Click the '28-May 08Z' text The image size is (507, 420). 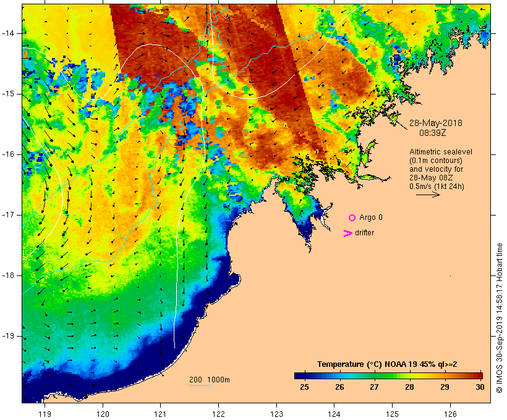(x=431, y=178)
